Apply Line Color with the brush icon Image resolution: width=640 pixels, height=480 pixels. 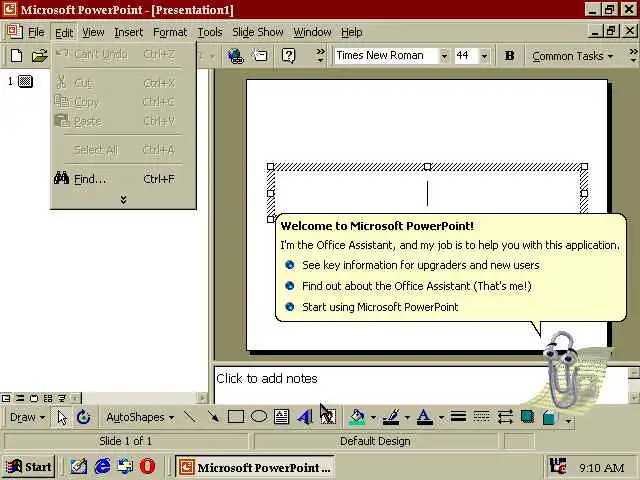click(x=391, y=417)
